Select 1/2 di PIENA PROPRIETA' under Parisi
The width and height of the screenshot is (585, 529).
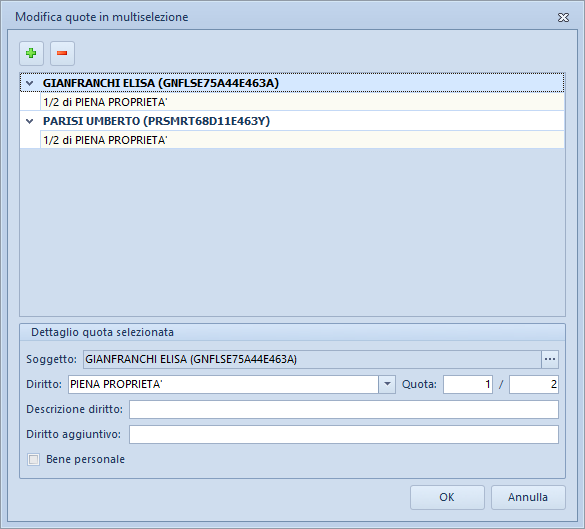tap(302, 140)
